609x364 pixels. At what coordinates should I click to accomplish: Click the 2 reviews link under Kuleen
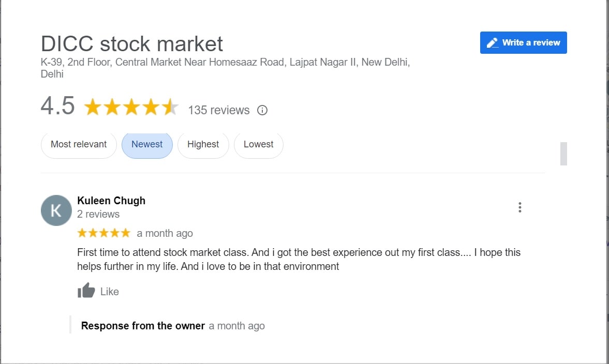(98, 214)
